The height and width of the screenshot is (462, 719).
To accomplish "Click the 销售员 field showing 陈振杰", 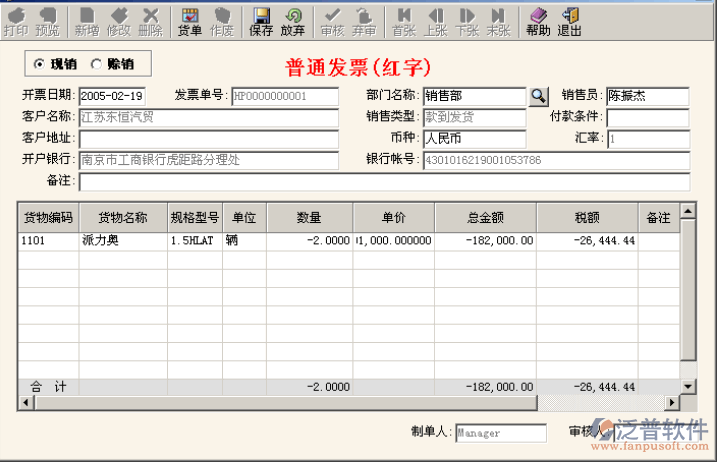I will point(647,96).
